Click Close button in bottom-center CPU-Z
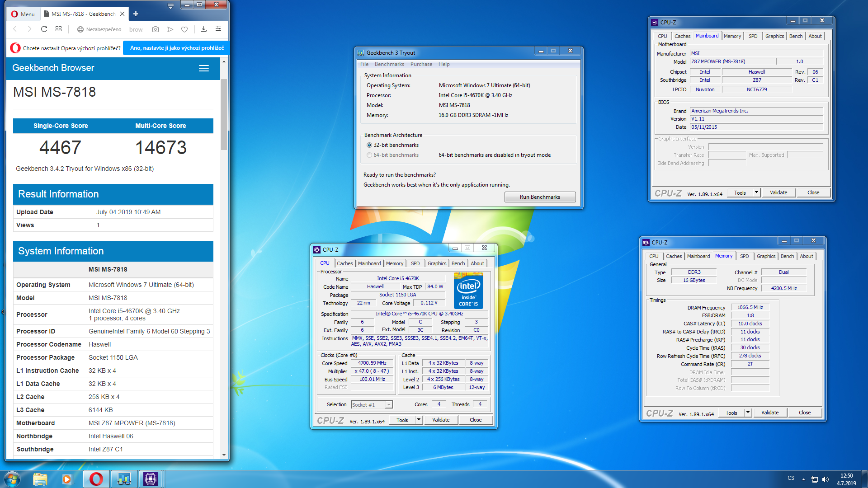The height and width of the screenshot is (488, 868). click(476, 420)
